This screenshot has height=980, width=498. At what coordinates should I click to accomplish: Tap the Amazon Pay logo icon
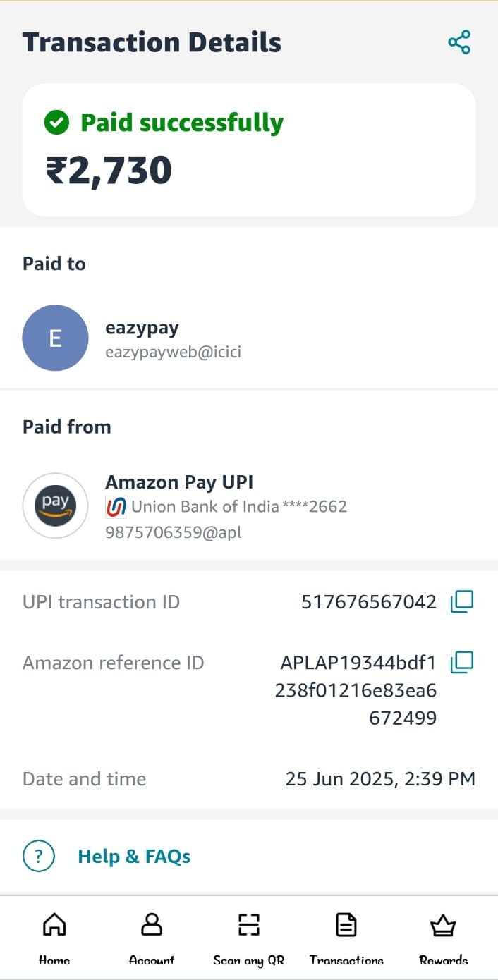(x=56, y=505)
